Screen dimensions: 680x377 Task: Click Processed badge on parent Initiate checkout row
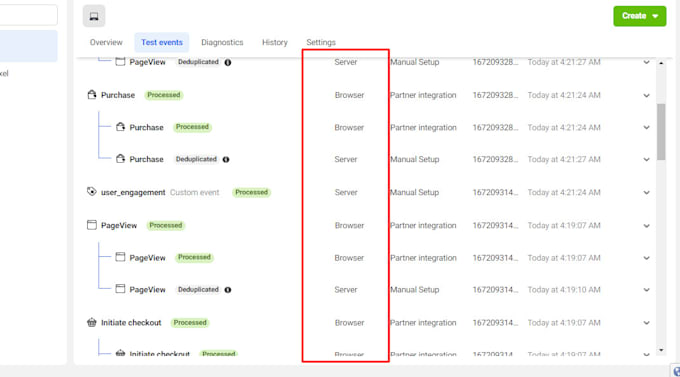tap(190, 322)
